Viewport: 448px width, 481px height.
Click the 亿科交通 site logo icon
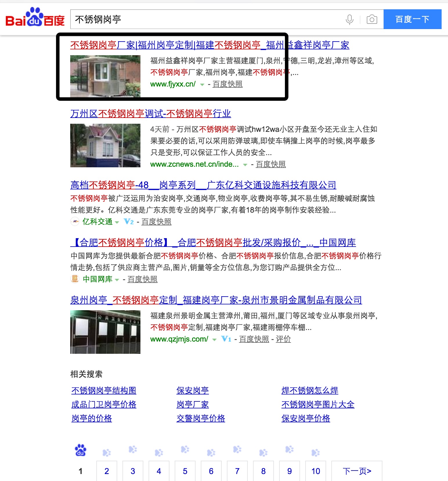(75, 222)
